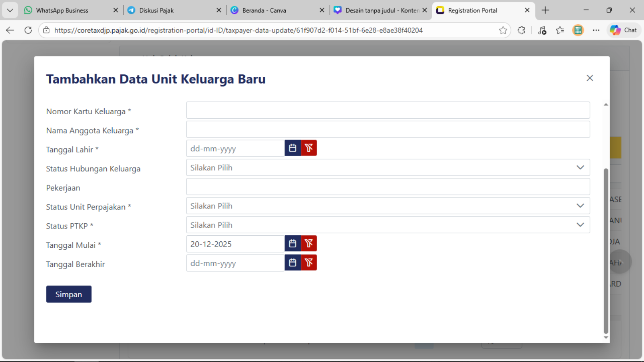644x362 pixels.
Task: Refresh the Registration Portal page
Action: pyautogui.click(x=28, y=30)
